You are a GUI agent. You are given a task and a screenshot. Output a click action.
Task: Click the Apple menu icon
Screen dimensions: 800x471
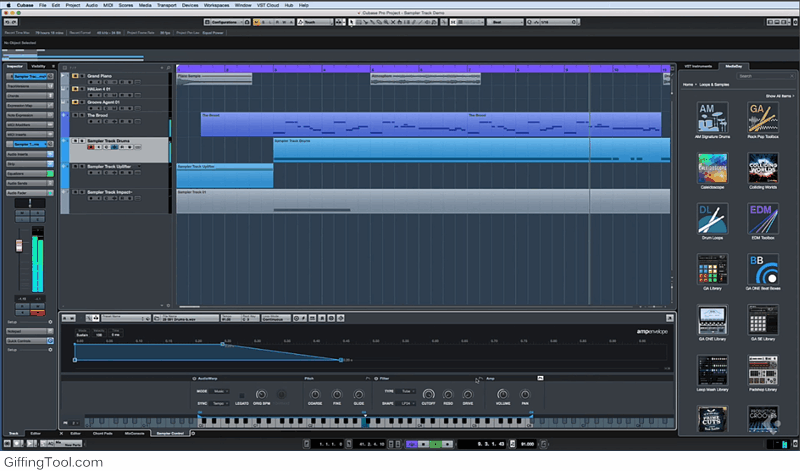pyautogui.click(x=8, y=5)
